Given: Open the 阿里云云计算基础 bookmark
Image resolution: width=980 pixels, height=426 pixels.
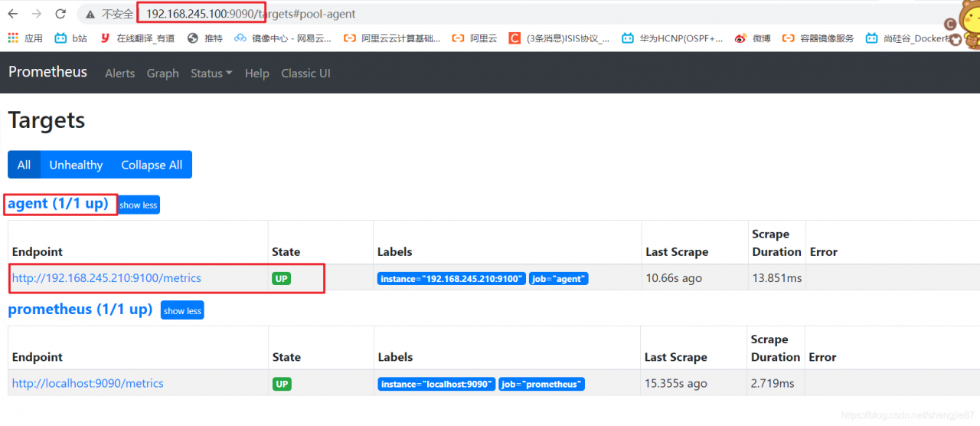Looking at the screenshot, I should [x=392, y=38].
